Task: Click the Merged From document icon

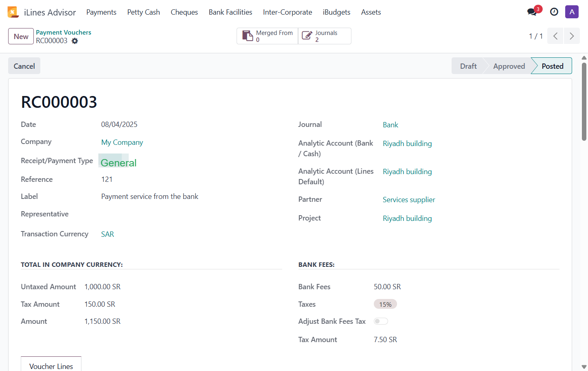Action: pyautogui.click(x=248, y=36)
